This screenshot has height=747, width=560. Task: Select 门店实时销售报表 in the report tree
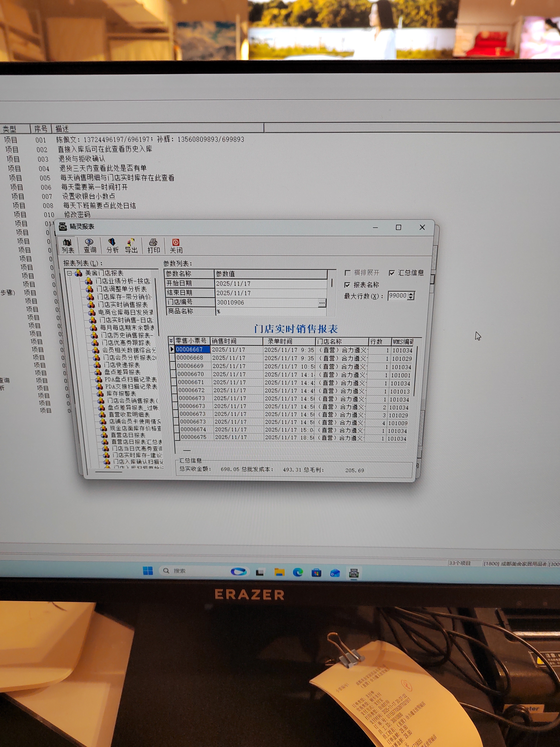click(123, 305)
